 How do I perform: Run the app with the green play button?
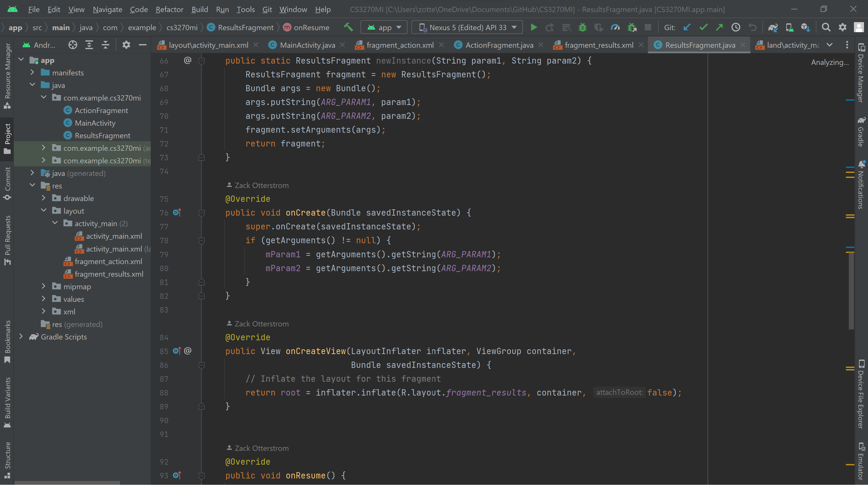pos(534,27)
